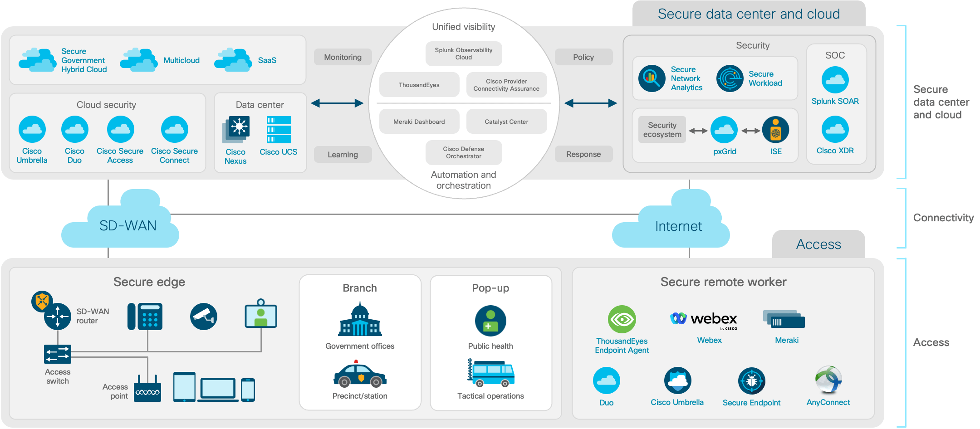Select the Splunk SOAR icon
Viewport: 980px width, 429px height.
coord(835,80)
